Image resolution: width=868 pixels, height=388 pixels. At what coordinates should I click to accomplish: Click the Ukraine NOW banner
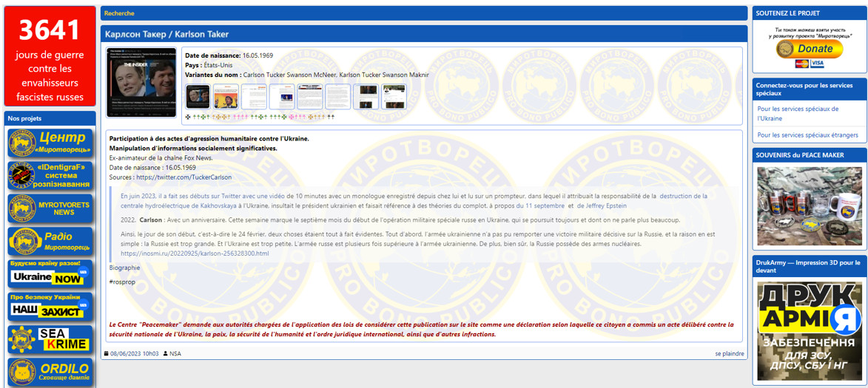coord(50,274)
